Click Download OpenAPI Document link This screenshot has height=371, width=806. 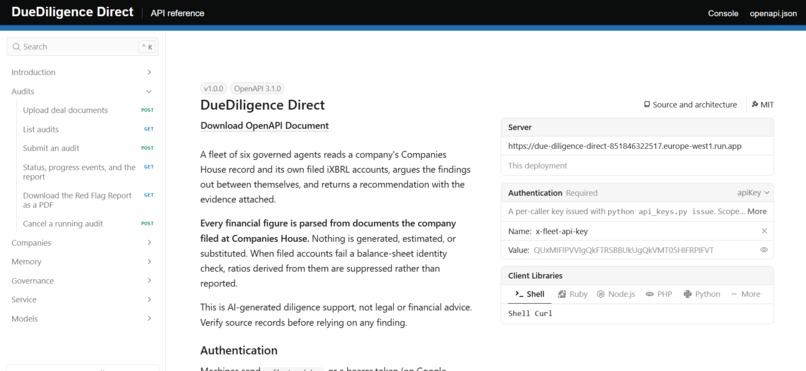(x=264, y=125)
